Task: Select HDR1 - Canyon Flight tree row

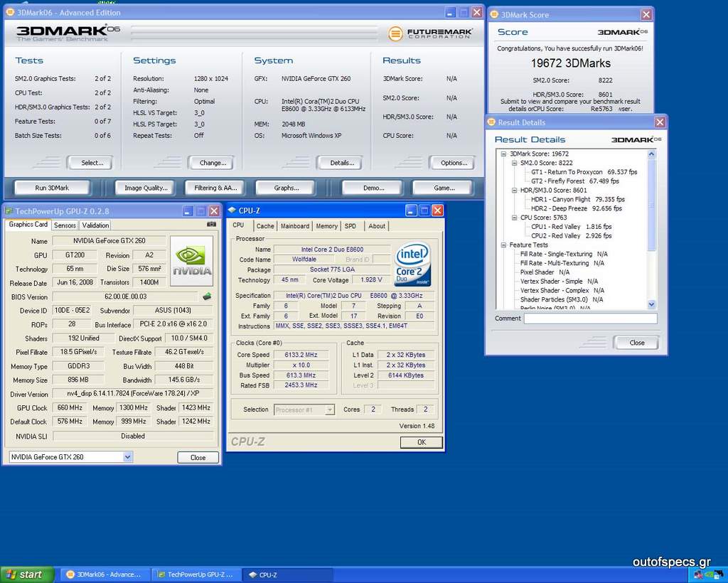Action: point(577,200)
